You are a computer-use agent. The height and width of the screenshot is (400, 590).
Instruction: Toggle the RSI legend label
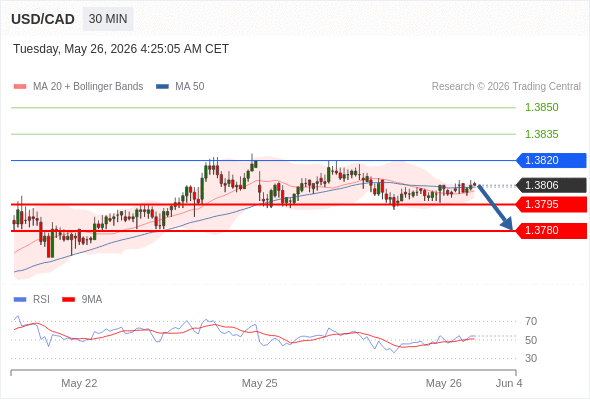point(41,300)
